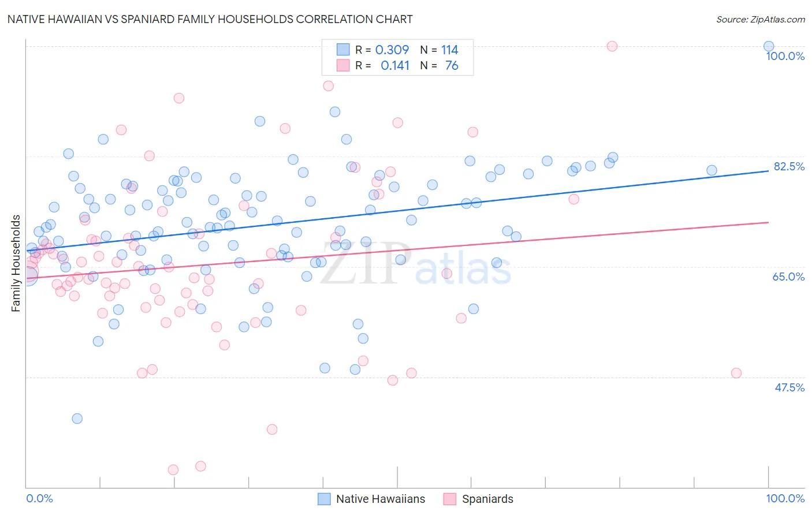Click the 65.0% y-axis label

tap(789, 277)
